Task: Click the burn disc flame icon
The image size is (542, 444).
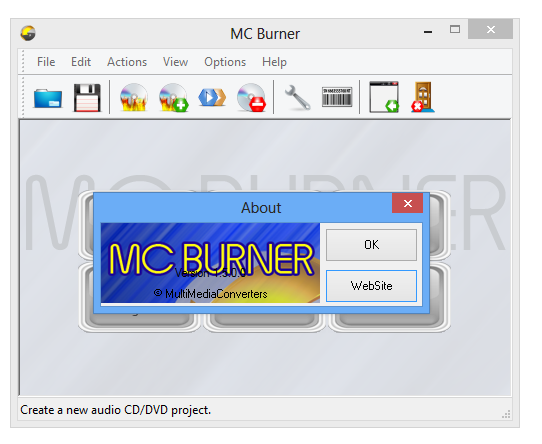Action: tap(134, 98)
